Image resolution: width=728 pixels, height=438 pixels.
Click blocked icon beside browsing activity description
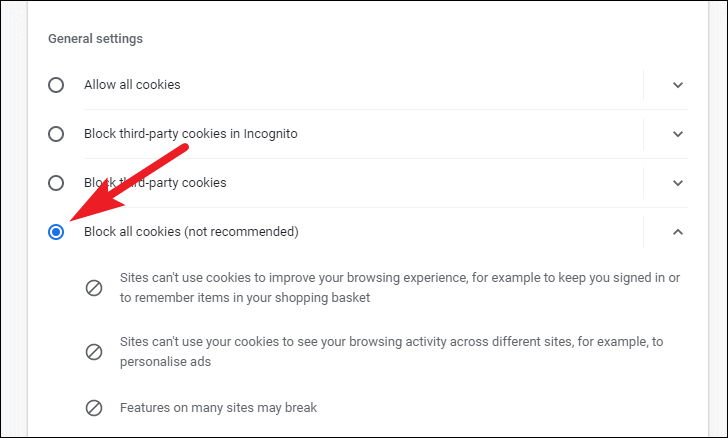pyautogui.click(x=94, y=352)
